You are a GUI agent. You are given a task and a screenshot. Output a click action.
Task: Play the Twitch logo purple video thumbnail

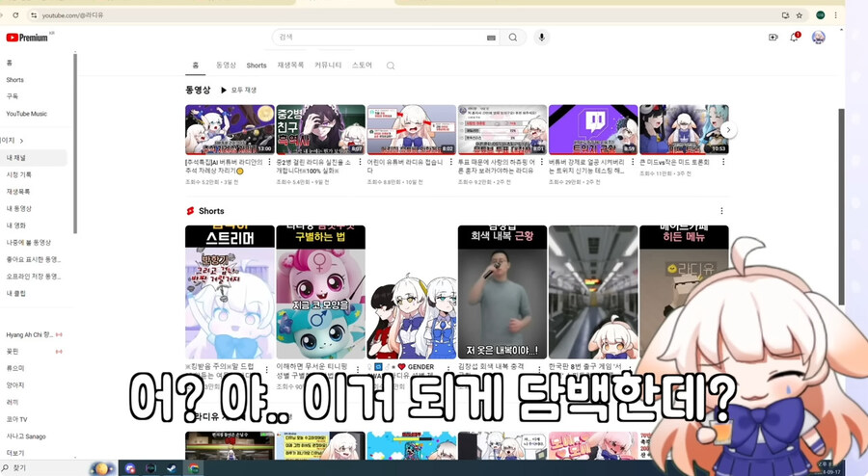(593, 129)
